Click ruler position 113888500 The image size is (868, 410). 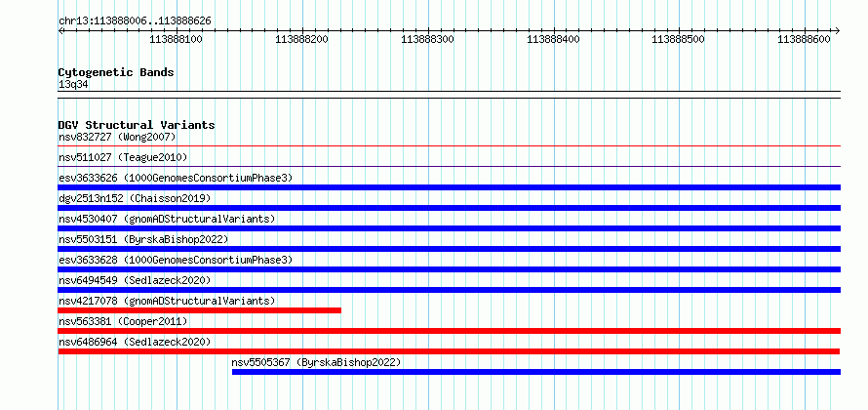[679, 39]
